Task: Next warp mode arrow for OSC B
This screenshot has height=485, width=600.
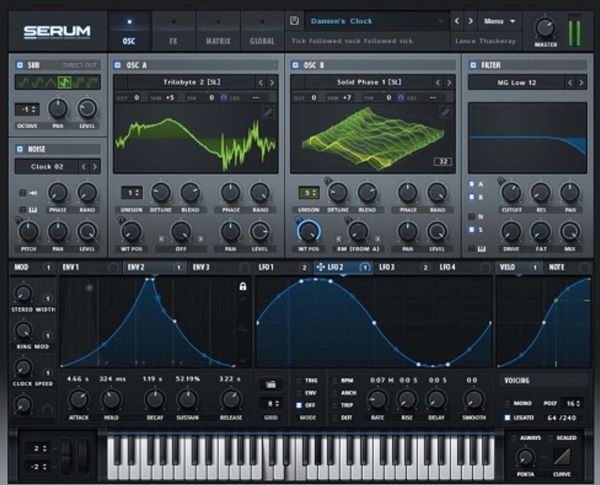Action: pos(377,239)
